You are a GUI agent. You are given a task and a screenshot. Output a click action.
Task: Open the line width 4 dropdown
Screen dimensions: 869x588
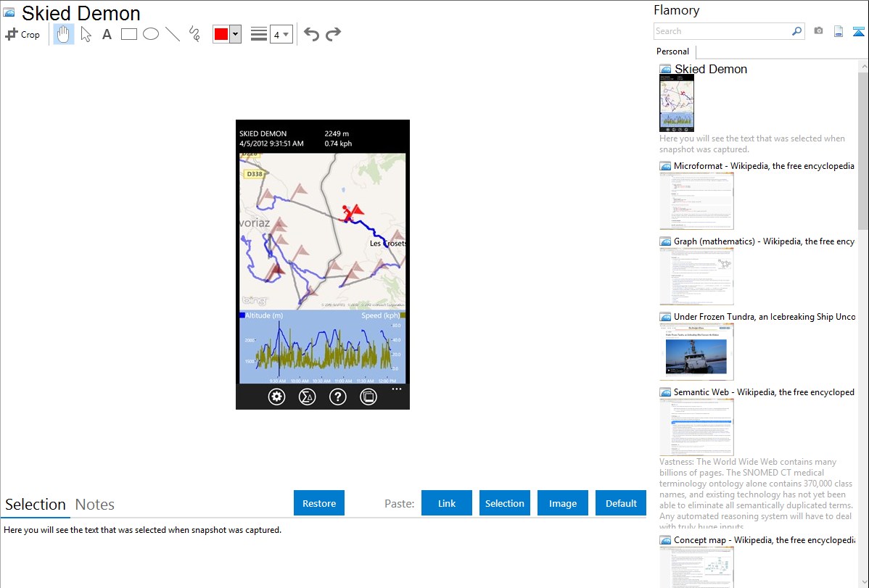(x=281, y=34)
